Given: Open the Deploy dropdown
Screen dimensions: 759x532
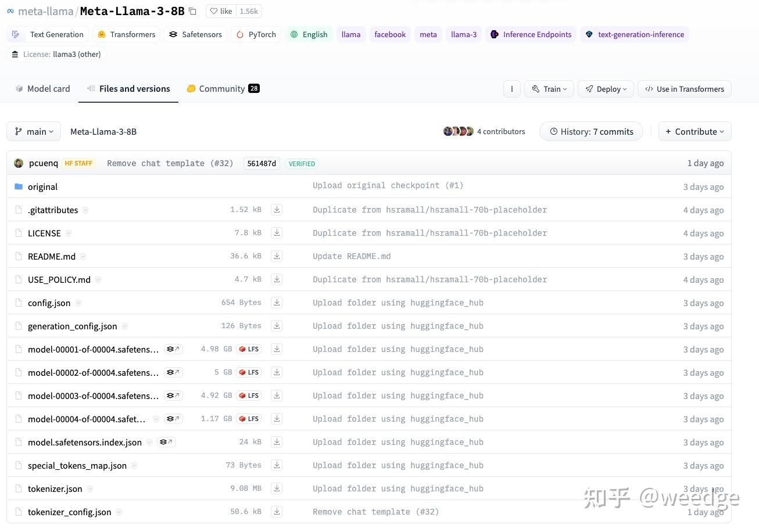Looking at the screenshot, I should point(606,88).
